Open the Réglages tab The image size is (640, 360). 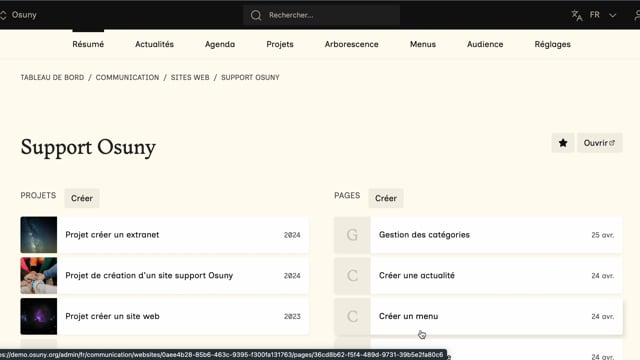(552, 44)
